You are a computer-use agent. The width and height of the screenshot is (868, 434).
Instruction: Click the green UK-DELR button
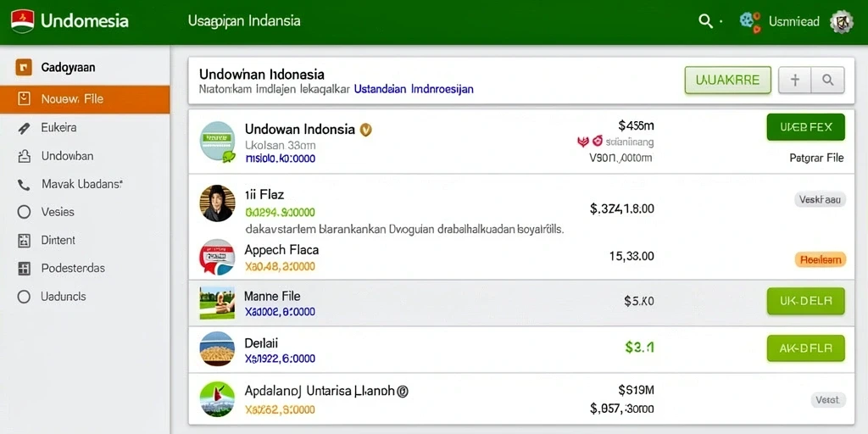(806, 301)
